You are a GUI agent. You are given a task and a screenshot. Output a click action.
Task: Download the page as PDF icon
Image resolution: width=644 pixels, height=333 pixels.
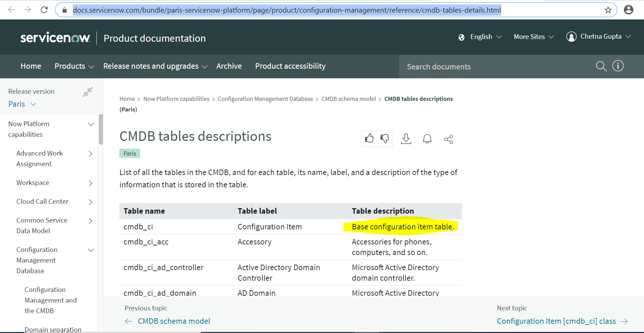point(406,139)
